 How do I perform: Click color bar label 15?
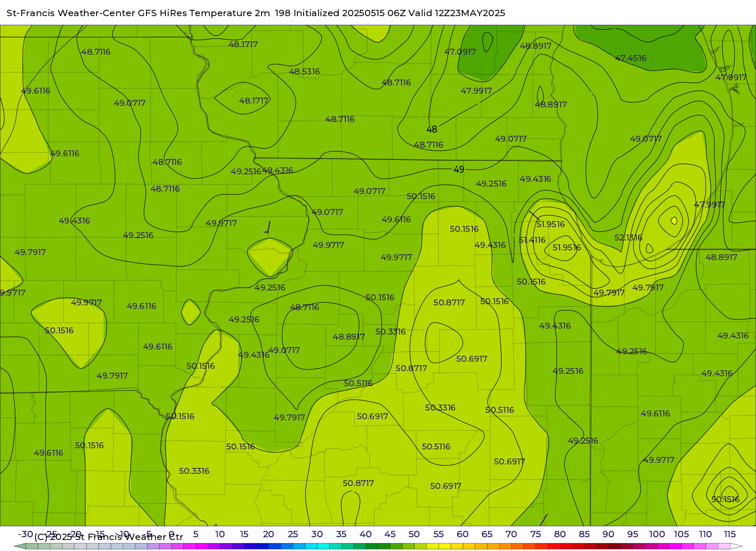click(244, 534)
